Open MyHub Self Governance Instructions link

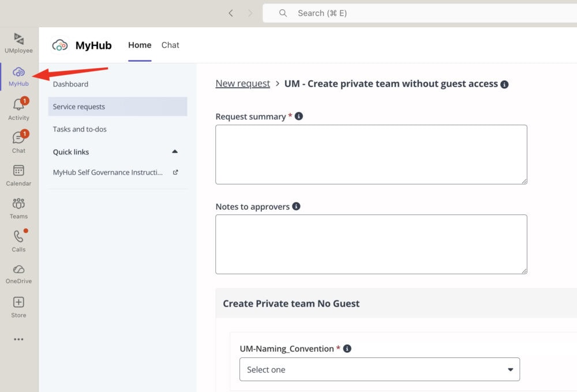click(x=108, y=172)
